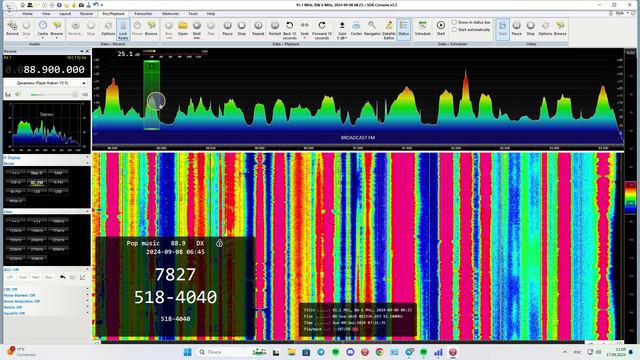Open a recording with the Open folder icon
Viewport: 640px width, 360px height.
(x=183, y=29)
